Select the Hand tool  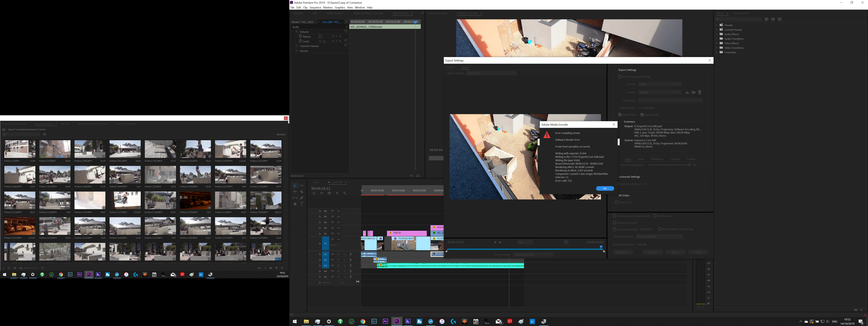(x=295, y=204)
